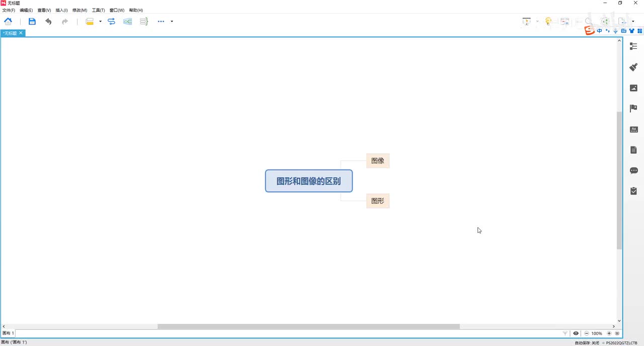Click the scroll right arrow of the canvas
Screen dimensions: 644x346
[x=614, y=326]
